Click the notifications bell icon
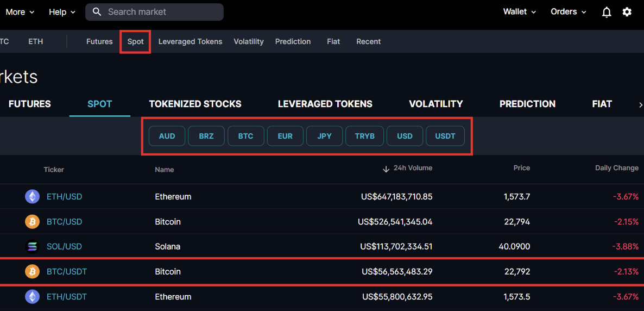The height and width of the screenshot is (311, 644). [x=606, y=13]
